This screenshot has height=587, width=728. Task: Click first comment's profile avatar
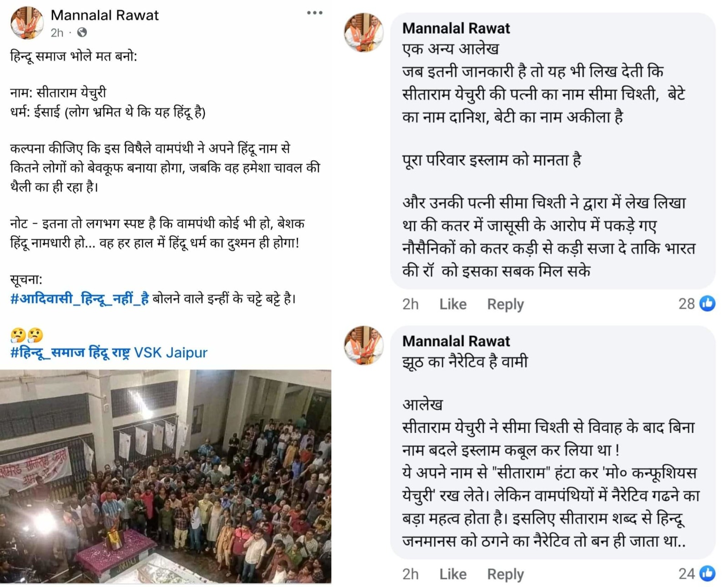[x=364, y=32]
